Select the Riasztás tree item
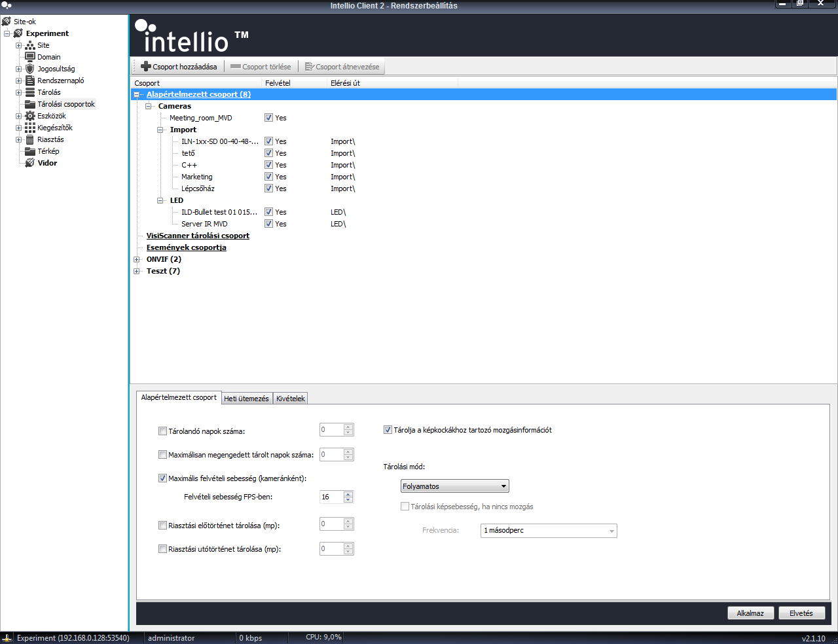 [x=50, y=139]
